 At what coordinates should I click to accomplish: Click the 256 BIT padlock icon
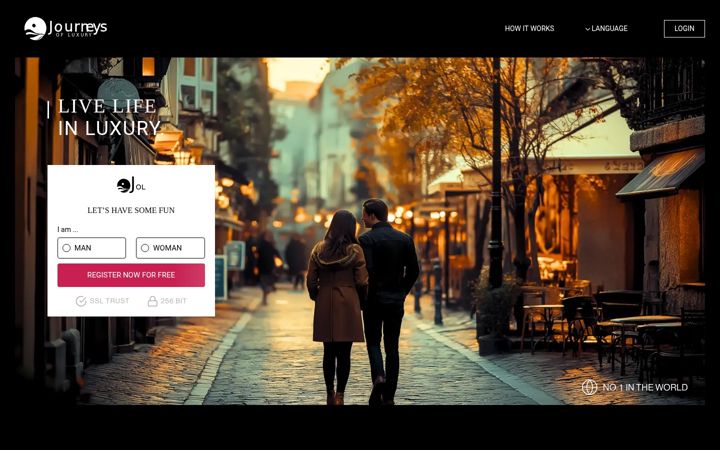pos(152,301)
